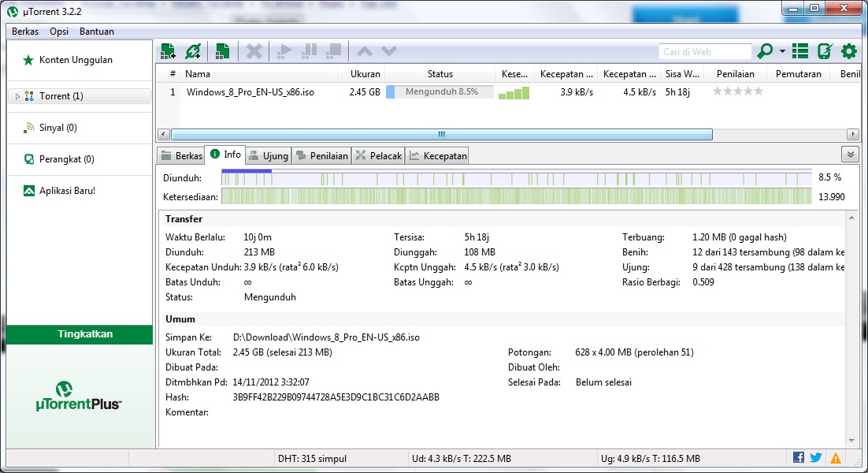Select the Windows_8_Pro_EN-US_x86.iso torrent row

coord(508,92)
